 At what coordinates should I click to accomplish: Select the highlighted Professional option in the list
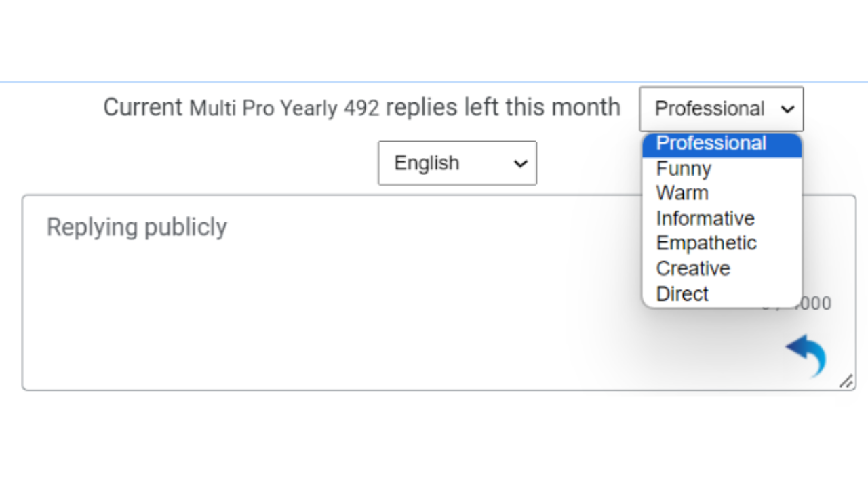click(711, 144)
